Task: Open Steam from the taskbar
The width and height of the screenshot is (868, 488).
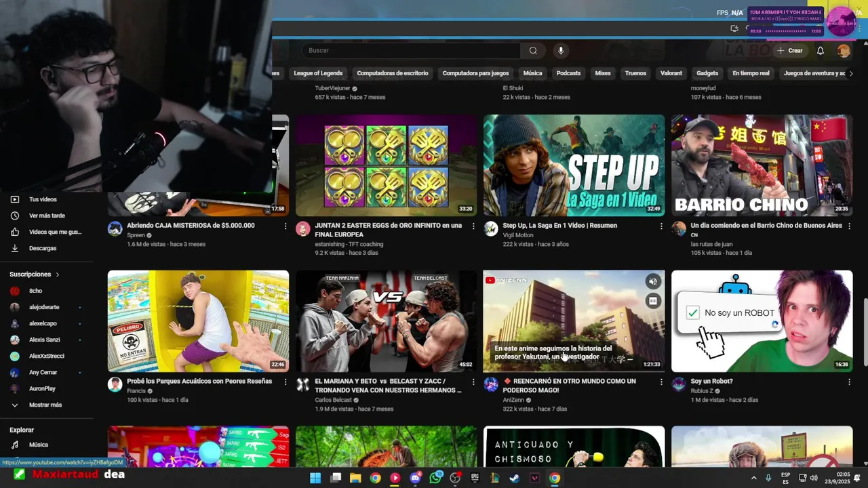Action: coord(515,478)
